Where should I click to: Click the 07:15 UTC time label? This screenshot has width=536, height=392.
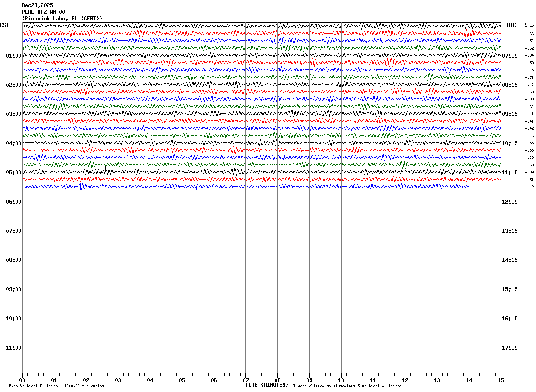click(x=510, y=56)
